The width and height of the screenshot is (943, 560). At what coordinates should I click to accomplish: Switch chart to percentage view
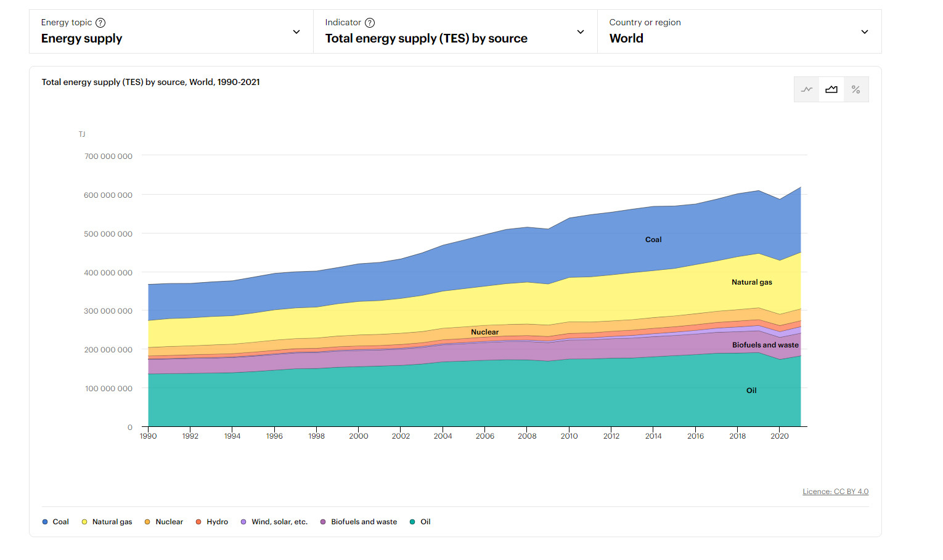point(855,90)
